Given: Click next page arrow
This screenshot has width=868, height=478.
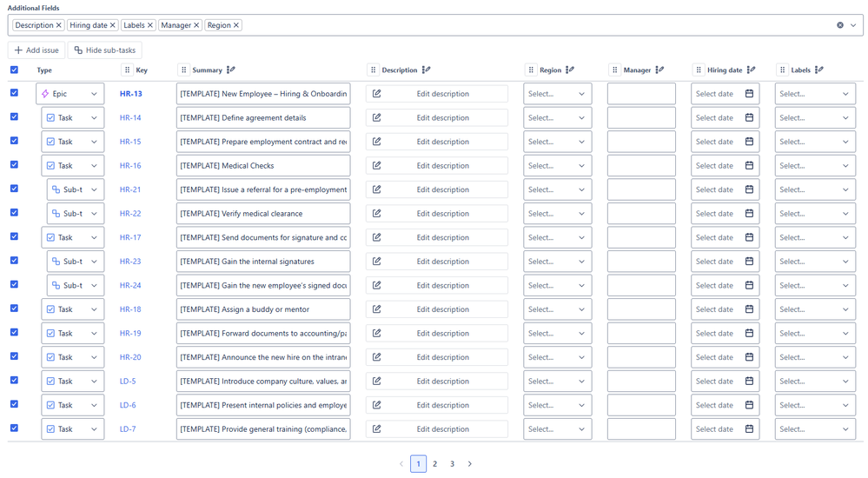Looking at the screenshot, I should (469, 464).
